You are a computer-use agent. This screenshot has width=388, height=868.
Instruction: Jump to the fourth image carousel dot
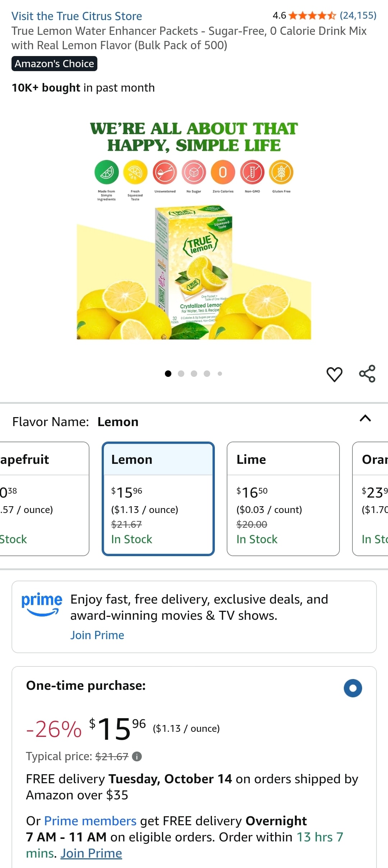tap(207, 374)
